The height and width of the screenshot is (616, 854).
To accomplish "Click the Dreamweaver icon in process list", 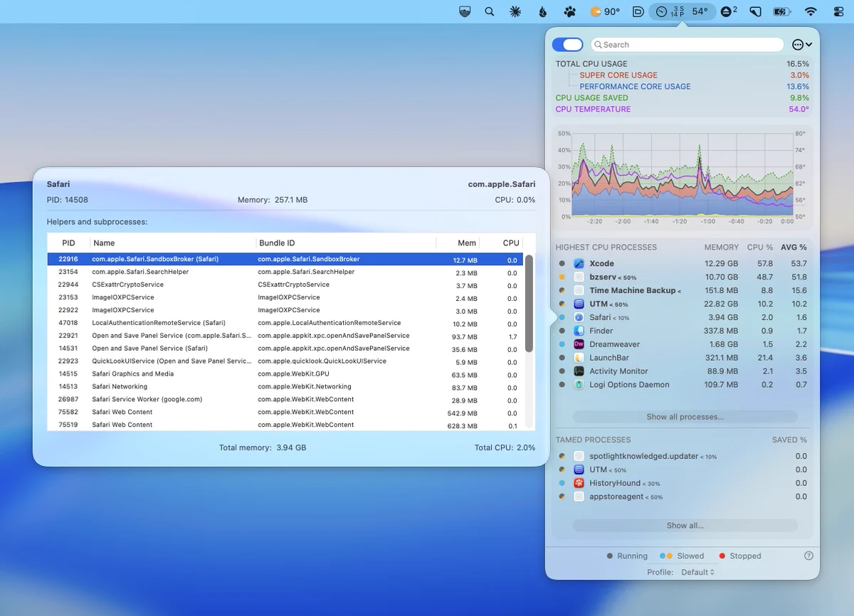I will [579, 344].
